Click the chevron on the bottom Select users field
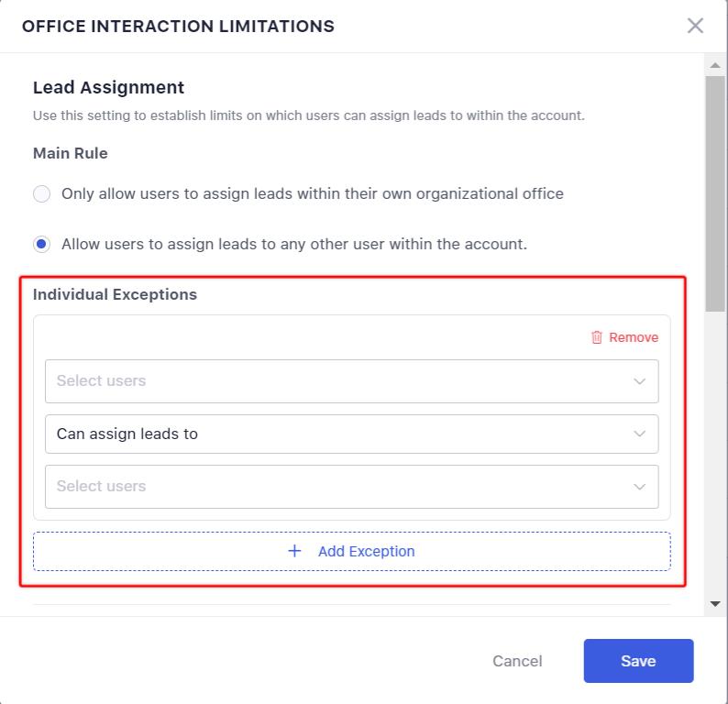This screenshot has width=728, height=704. (640, 487)
